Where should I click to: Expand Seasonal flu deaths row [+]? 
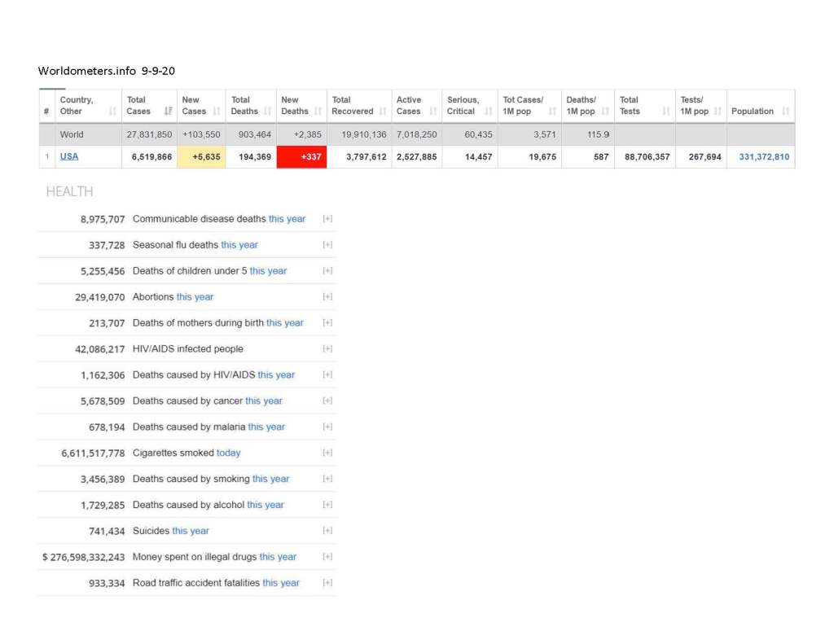(x=327, y=245)
